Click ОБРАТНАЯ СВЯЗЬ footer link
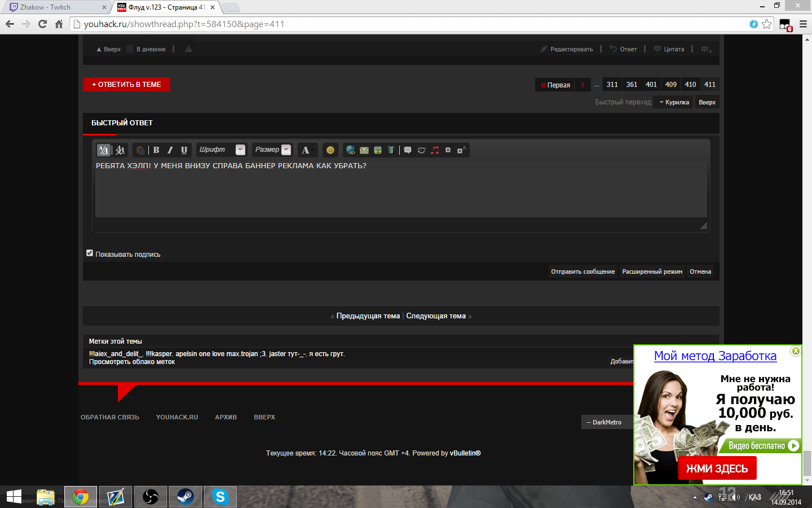This screenshot has width=812, height=508. (110, 417)
